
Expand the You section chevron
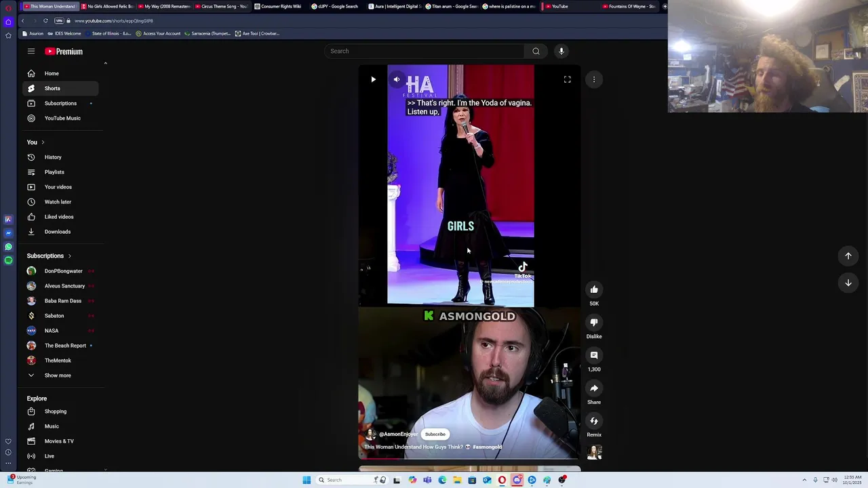pos(43,142)
